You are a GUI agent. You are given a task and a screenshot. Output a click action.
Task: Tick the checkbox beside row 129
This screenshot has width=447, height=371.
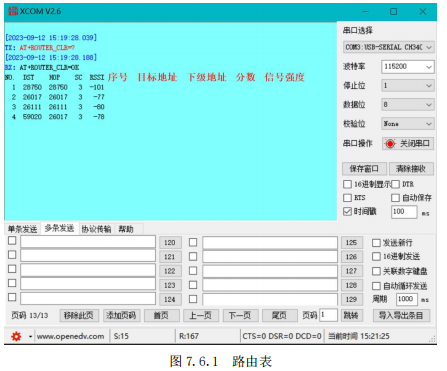click(x=193, y=299)
